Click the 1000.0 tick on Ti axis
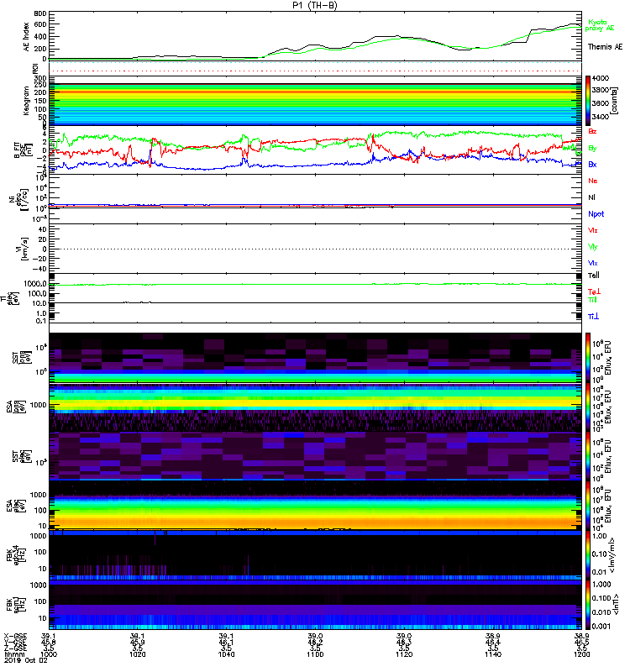 pyautogui.click(x=35, y=284)
